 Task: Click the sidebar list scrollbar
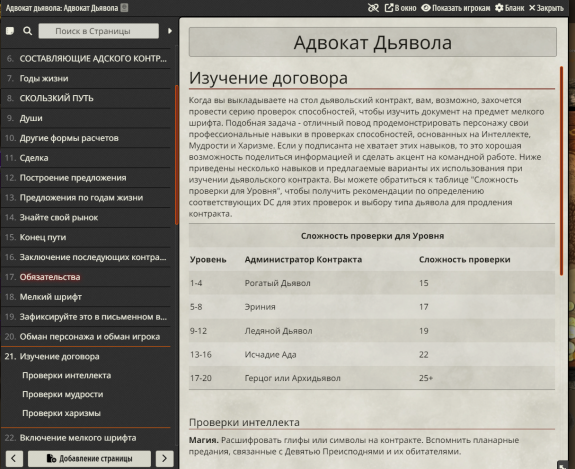tap(176, 154)
